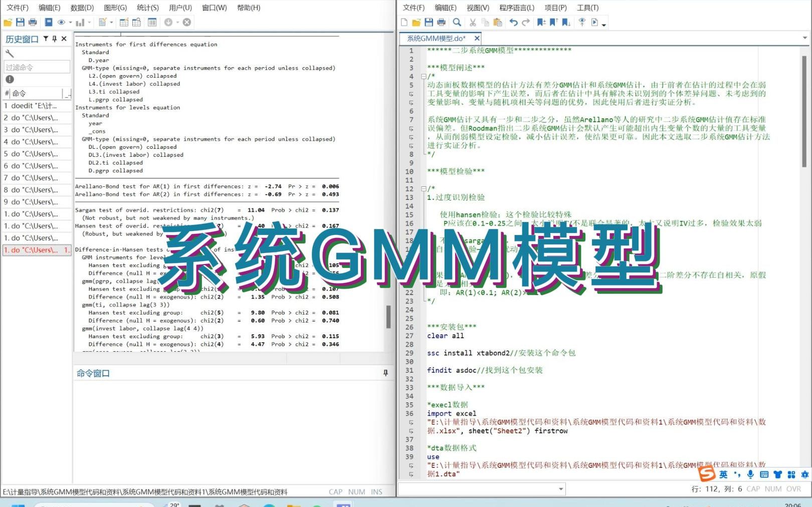
Task: Click the Undo arrow in editor toolbar
Action: [513, 22]
